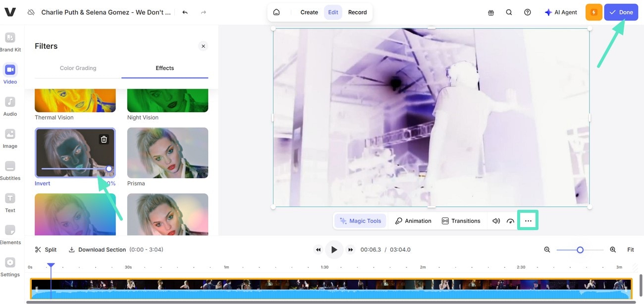Select the pink-tinted filter below Prisma
Viewport: 644px width, 304px height.
click(x=168, y=214)
